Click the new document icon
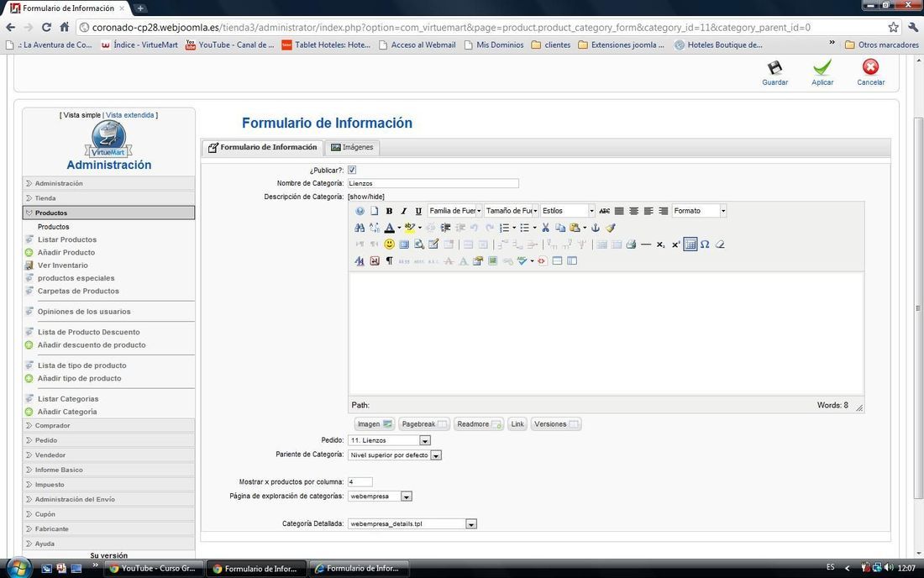The width and height of the screenshot is (924, 578). click(x=374, y=211)
